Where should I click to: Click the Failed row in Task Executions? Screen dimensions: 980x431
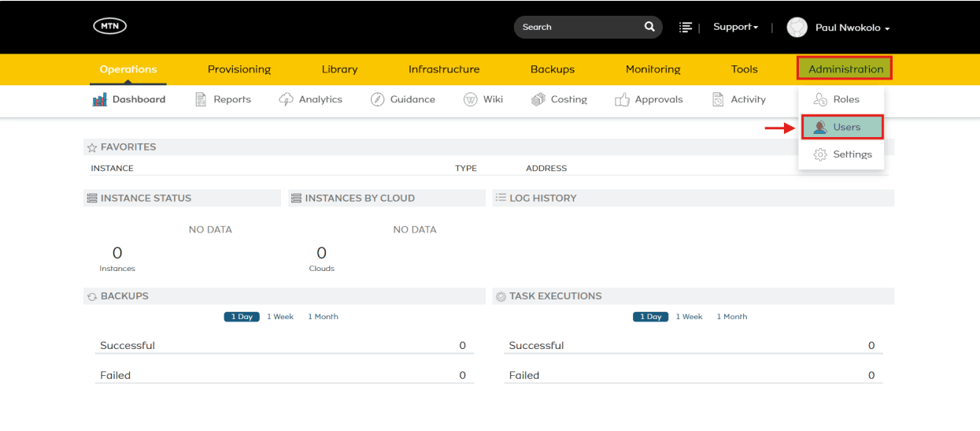point(693,376)
